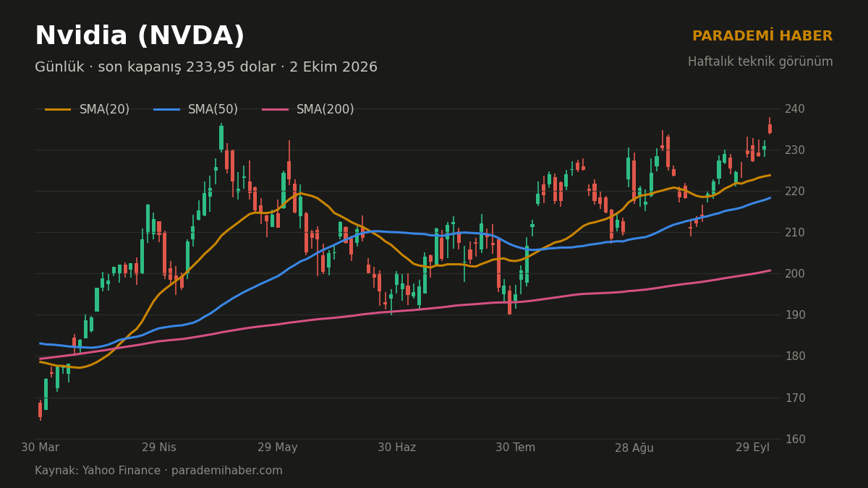Click the subtitle with closing price 233,95 dolar
The image size is (868, 488).
click(x=206, y=67)
